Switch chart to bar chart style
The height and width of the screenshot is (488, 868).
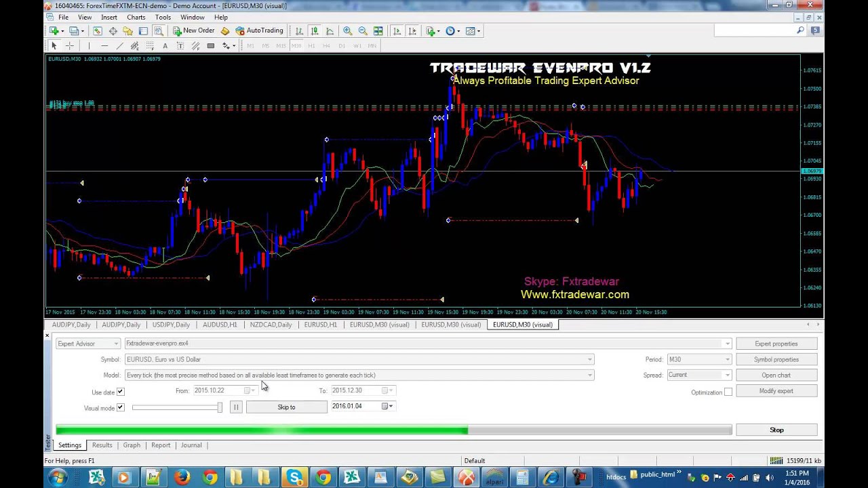(299, 30)
